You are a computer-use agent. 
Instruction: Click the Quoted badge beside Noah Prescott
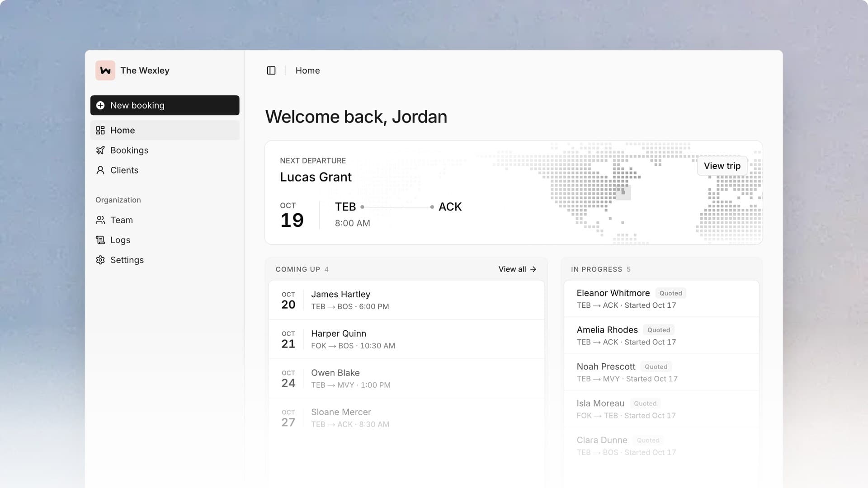point(656,367)
